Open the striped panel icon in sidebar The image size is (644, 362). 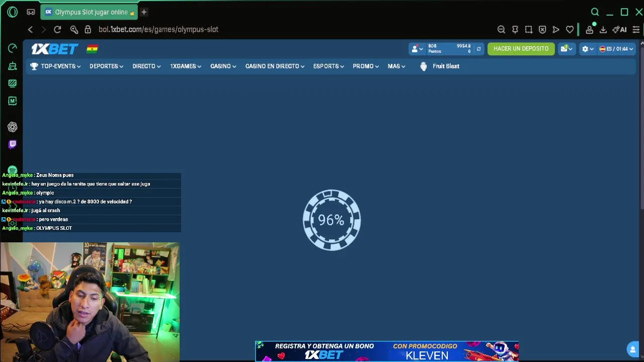pos(13,83)
